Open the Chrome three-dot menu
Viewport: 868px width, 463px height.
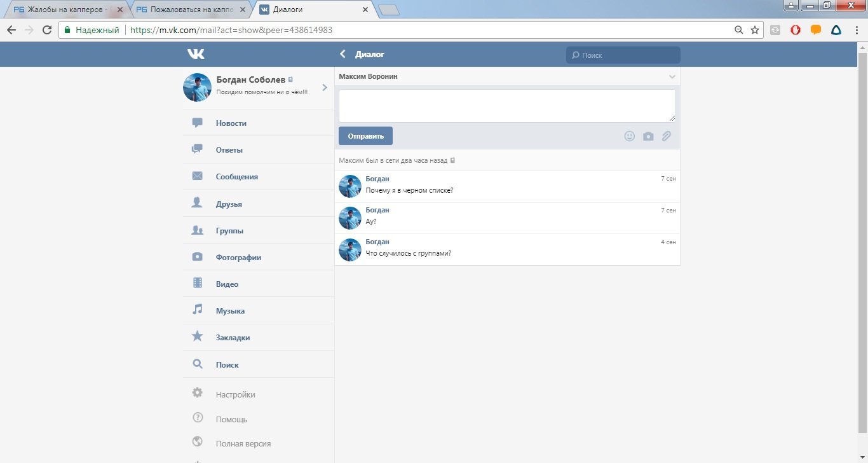[x=856, y=30]
